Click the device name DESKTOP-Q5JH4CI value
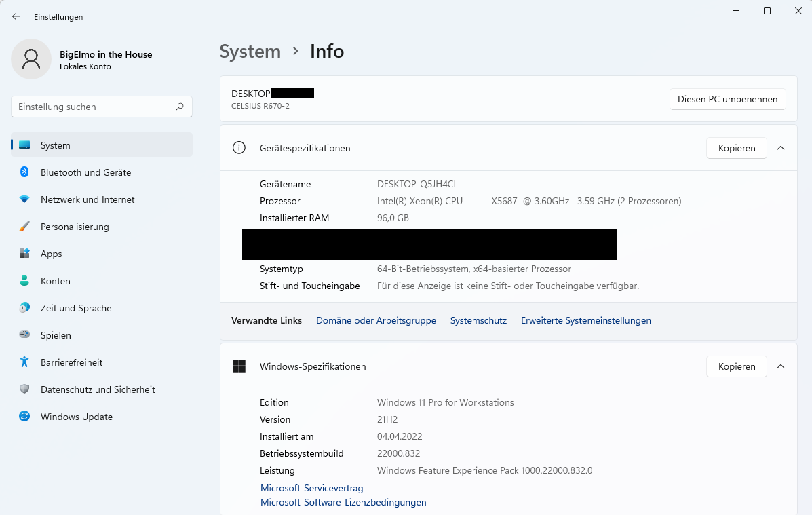The image size is (812, 515). pos(417,184)
